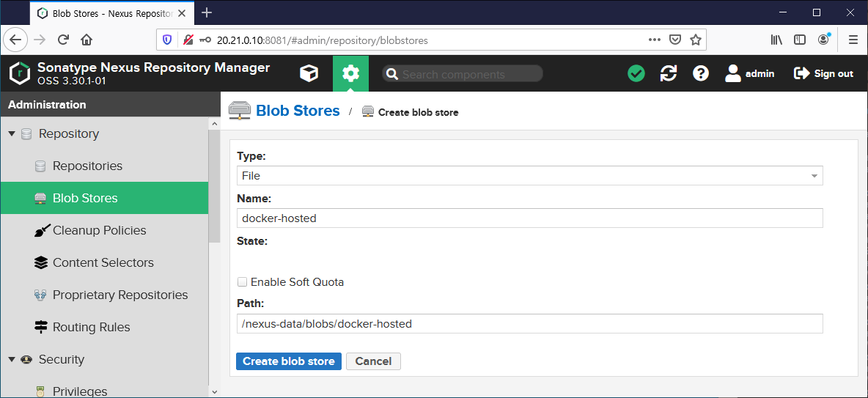Click the Nexus logo icon
868x398 pixels.
click(19, 73)
